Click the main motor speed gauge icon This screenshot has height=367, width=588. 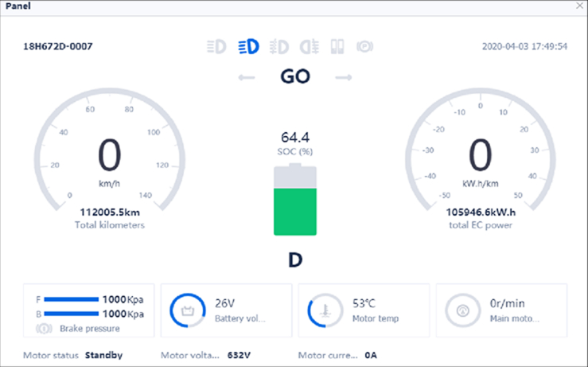pyautogui.click(x=463, y=310)
